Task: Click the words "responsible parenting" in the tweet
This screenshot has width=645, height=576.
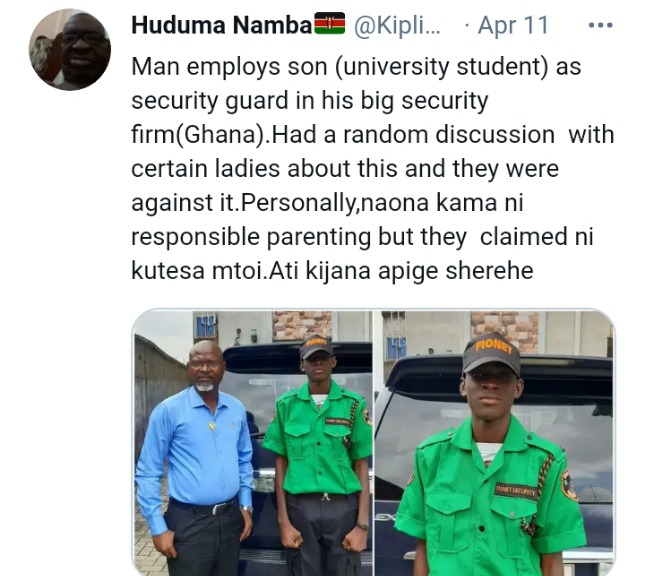Action: pyautogui.click(x=251, y=237)
